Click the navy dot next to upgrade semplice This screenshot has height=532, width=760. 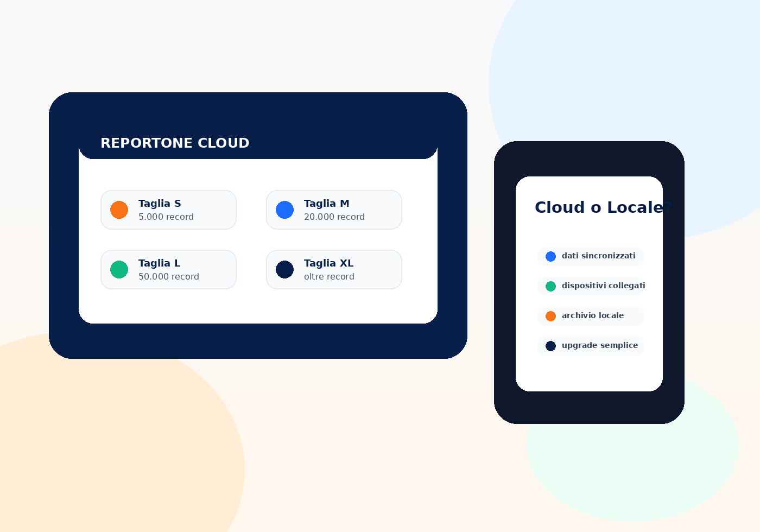click(550, 346)
